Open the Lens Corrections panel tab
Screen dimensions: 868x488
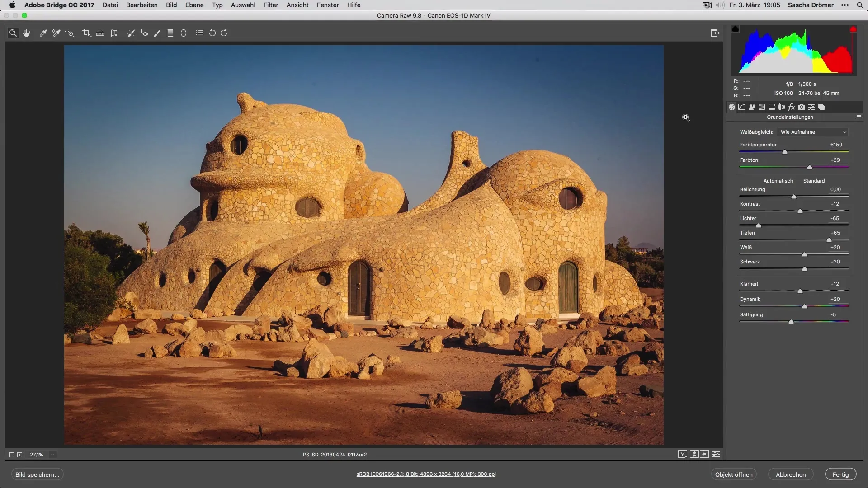click(782, 107)
